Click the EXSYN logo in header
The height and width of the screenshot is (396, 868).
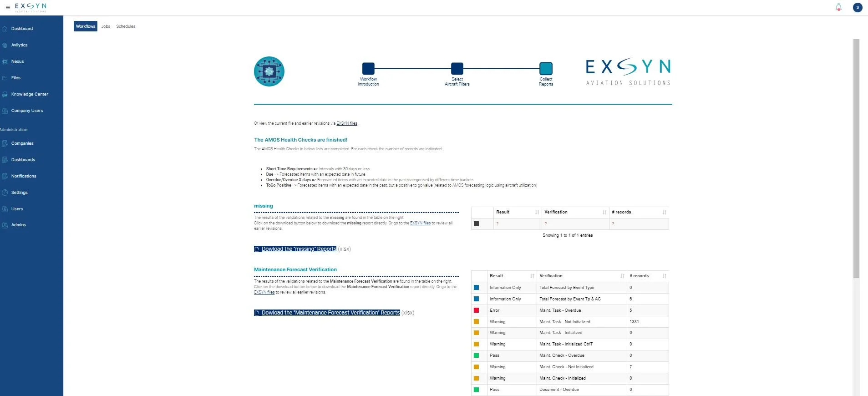(30, 7)
